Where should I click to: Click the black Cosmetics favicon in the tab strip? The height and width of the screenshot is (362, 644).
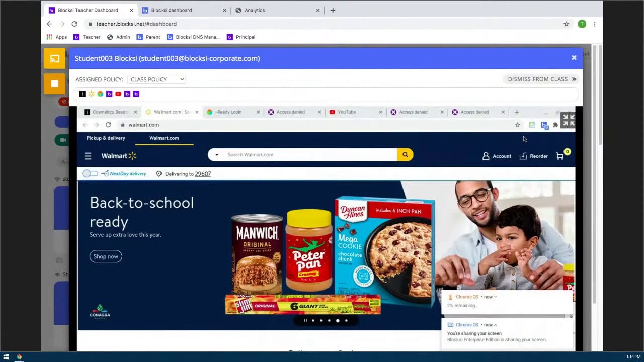[82, 94]
